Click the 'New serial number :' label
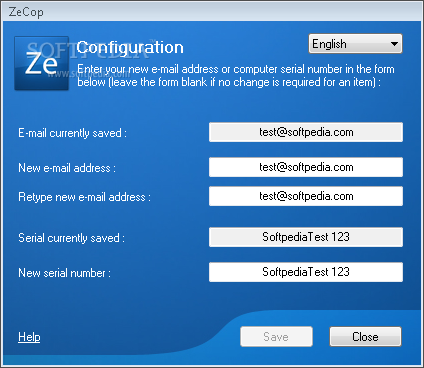This screenshot has width=424, height=368. click(x=64, y=273)
